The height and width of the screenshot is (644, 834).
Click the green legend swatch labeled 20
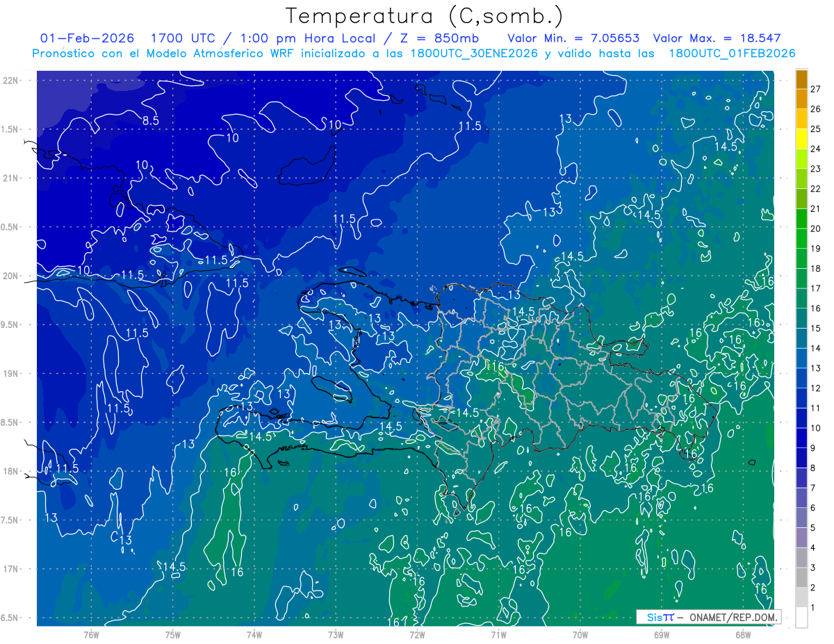(x=801, y=220)
